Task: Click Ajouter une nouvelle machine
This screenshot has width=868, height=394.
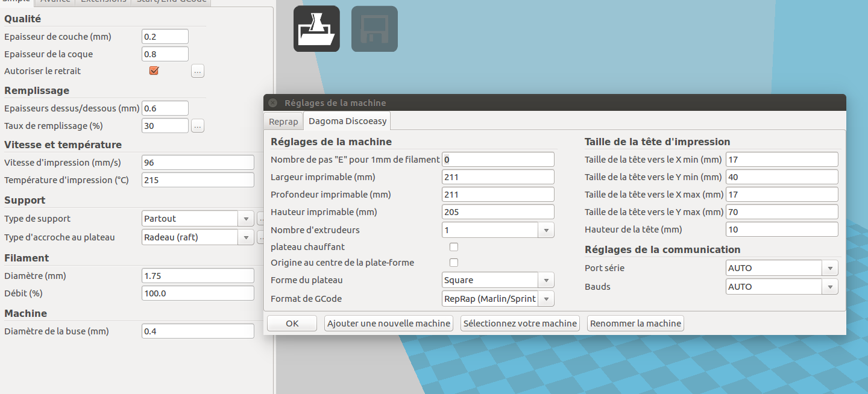Action: (x=389, y=324)
